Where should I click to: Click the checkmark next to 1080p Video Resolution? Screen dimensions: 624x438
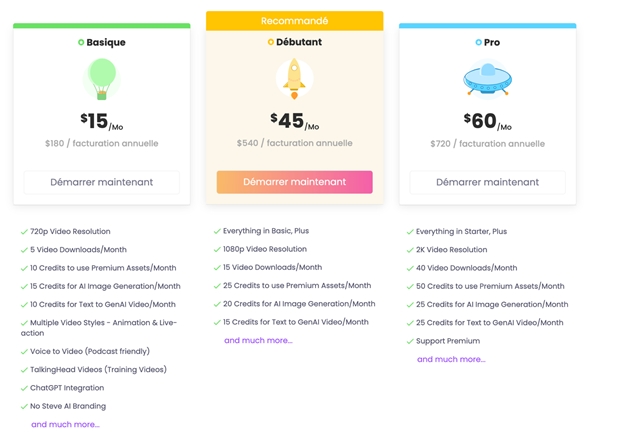(217, 249)
